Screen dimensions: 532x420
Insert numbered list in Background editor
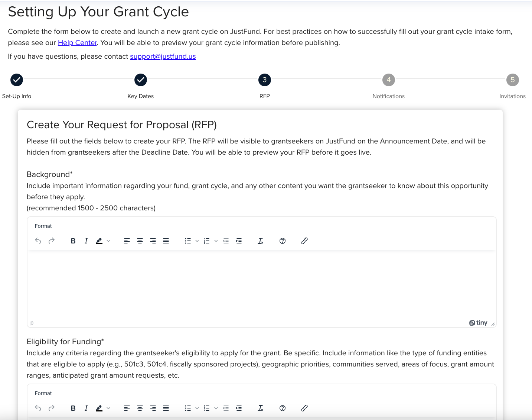point(207,241)
